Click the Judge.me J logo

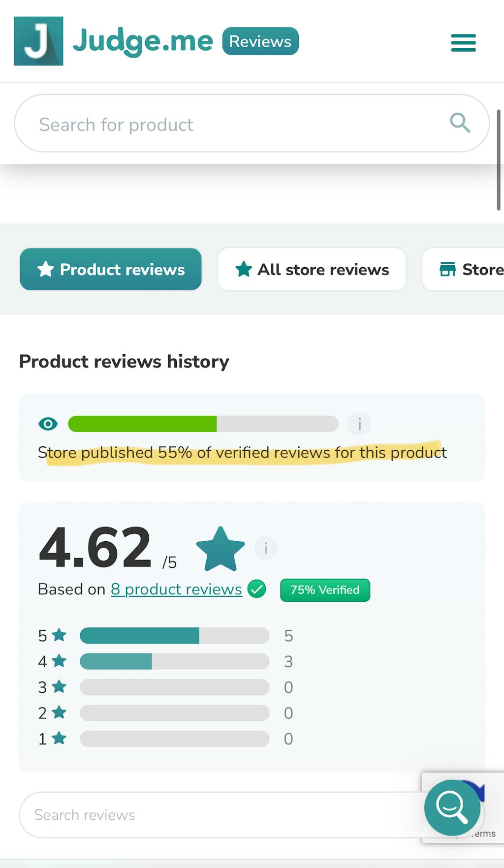(38, 41)
